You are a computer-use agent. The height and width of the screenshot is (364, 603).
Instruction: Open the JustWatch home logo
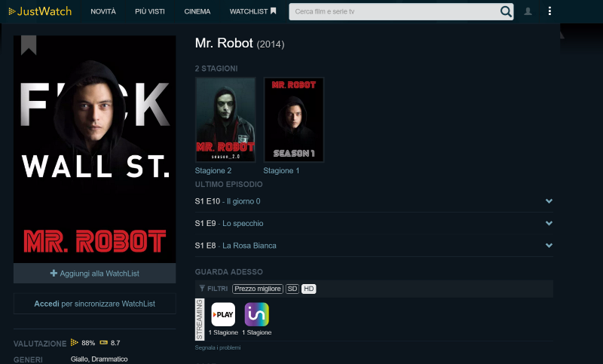40,11
